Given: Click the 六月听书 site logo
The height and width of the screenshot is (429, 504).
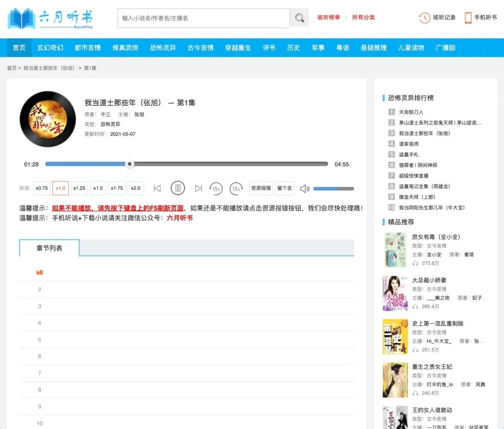Looking at the screenshot, I should [x=50, y=19].
